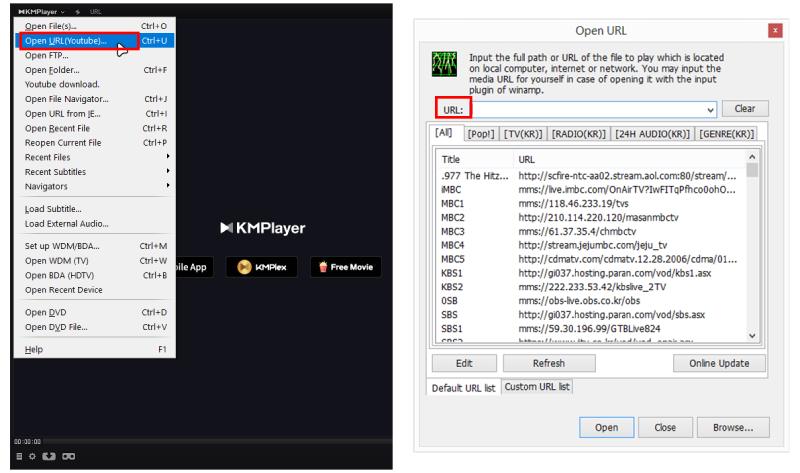Viewport: 800px width, 473px height.
Task: Select the MBC5 list row
Action: [591, 259]
